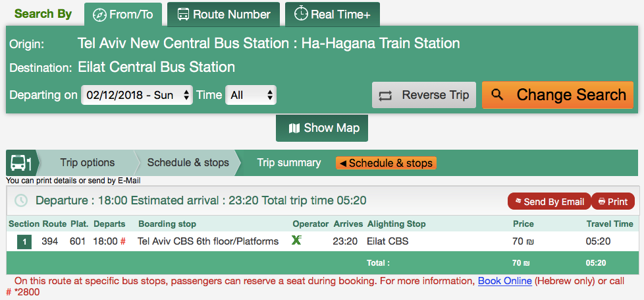This screenshot has width=644, height=300.
Task: Click the clock icon next to Departure
Action: (x=21, y=201)
